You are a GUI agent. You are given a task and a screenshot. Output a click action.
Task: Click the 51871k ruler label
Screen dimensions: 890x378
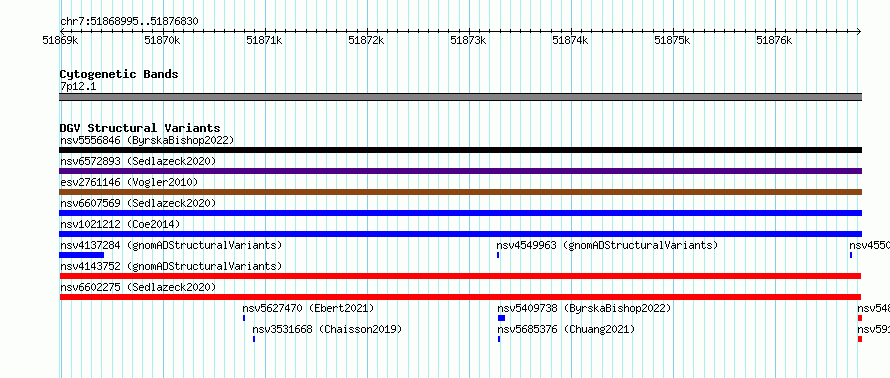pos(264,40)
